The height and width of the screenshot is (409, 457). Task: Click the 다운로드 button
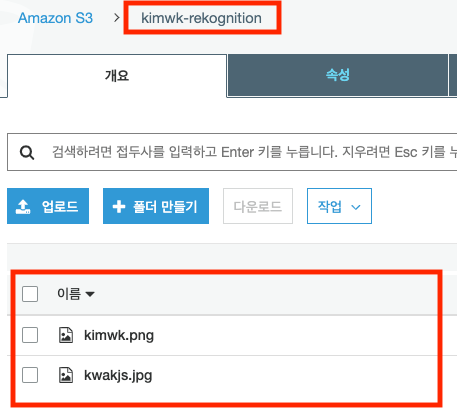[258, 206]
